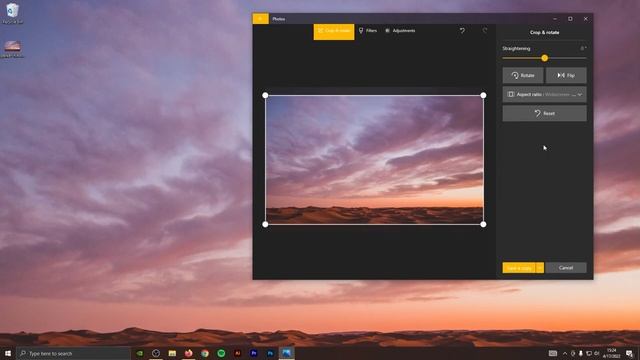640x360 pixels.
Task: Click the straightening angle value indicator
Action: tap(583, 48)
